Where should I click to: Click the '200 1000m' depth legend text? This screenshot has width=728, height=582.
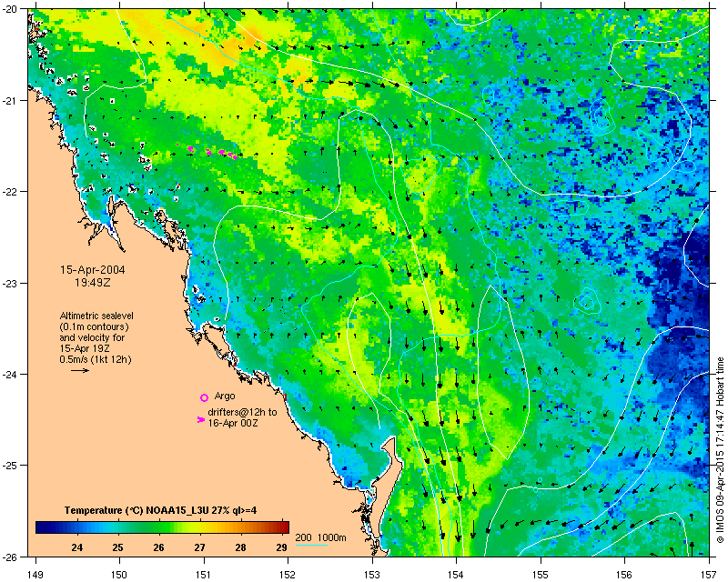point(321,538)
